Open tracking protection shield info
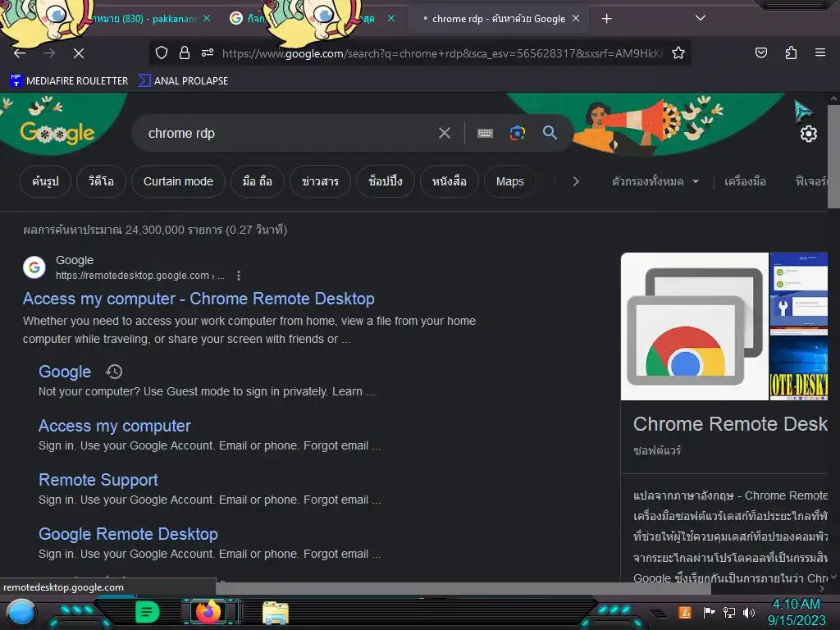The height and width of the screenshot is (630, 840). (x=162, y=52)
